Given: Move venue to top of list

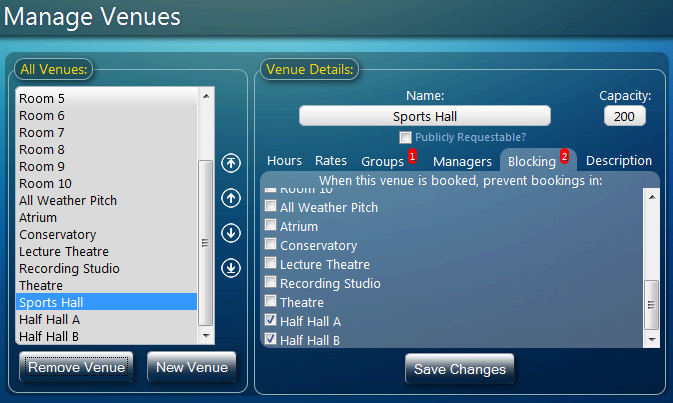Looking at the screenshot, I should [x=231, y=163].
